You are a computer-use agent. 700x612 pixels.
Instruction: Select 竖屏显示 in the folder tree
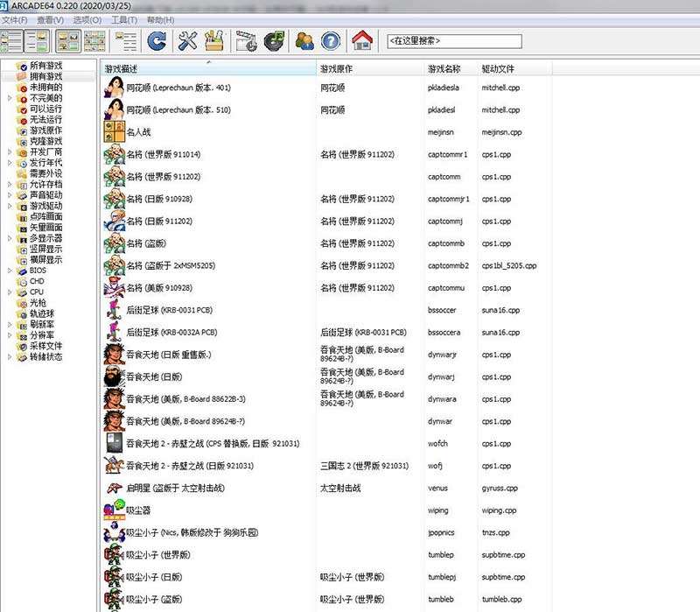[46, 249]
